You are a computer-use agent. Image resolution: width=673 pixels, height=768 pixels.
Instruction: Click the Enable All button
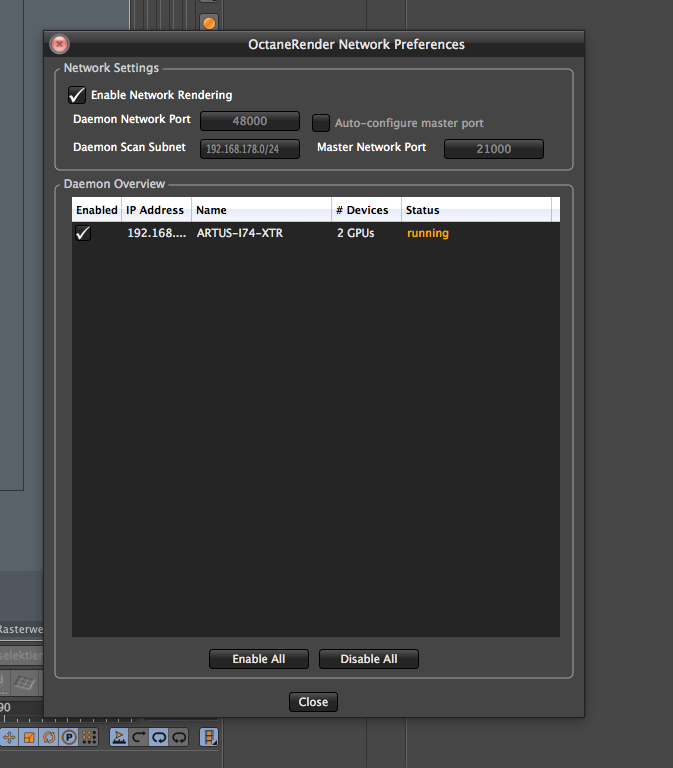pos(259,659)
